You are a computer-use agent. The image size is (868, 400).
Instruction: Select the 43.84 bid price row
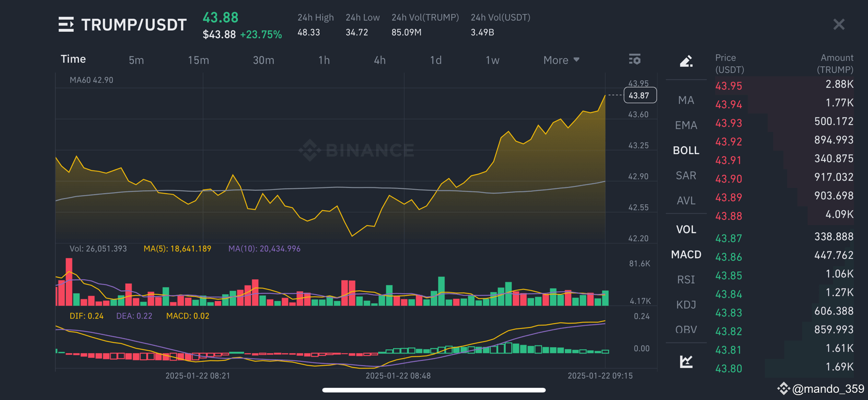click(784, 294)
